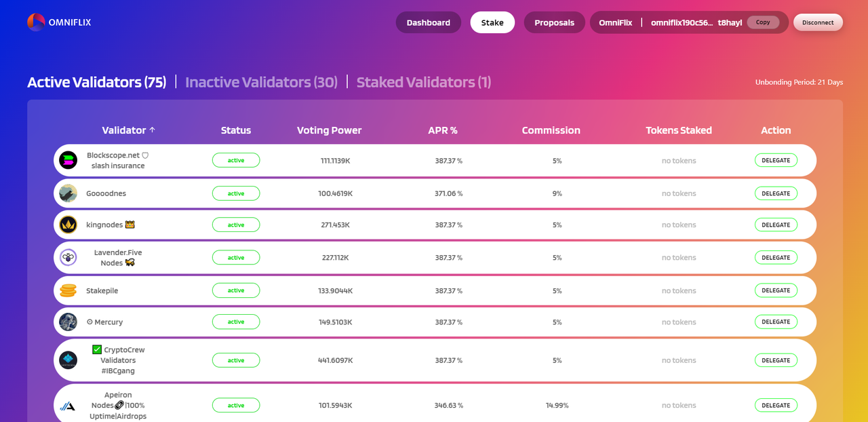
Task: Open the Dashboard page
Action: click(428, 22)
